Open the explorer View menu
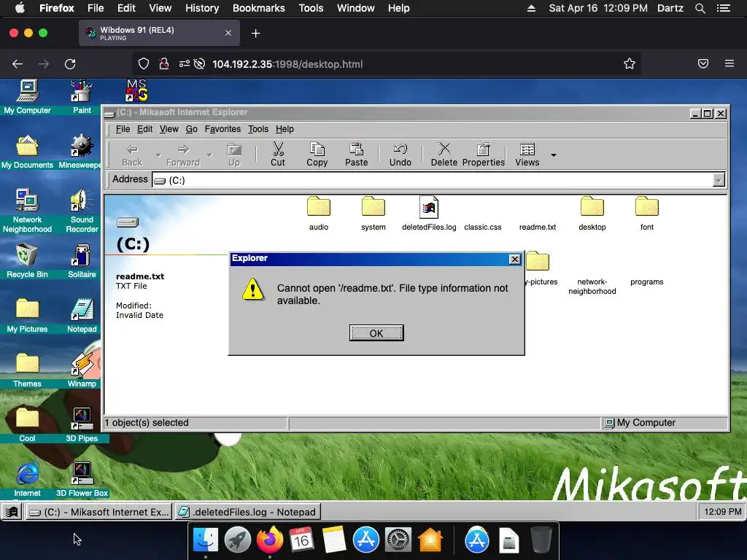This screenshot has height=560, width=747. [x=169, y=129]
